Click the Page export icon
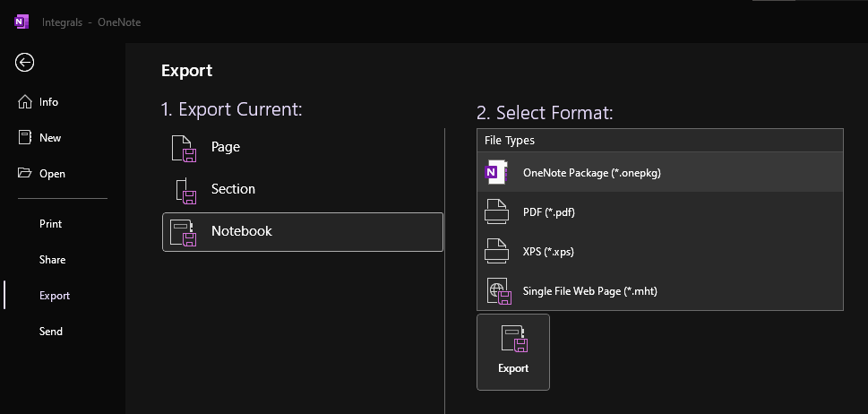868x414 pixels. 184,148
